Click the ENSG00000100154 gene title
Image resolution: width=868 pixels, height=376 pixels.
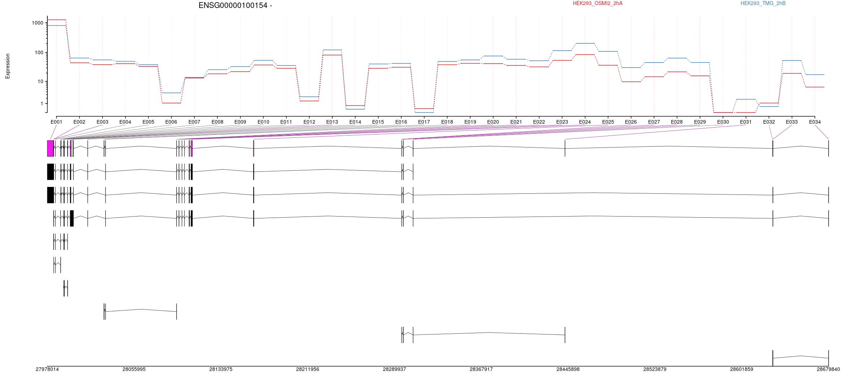[x=235, y=5]
